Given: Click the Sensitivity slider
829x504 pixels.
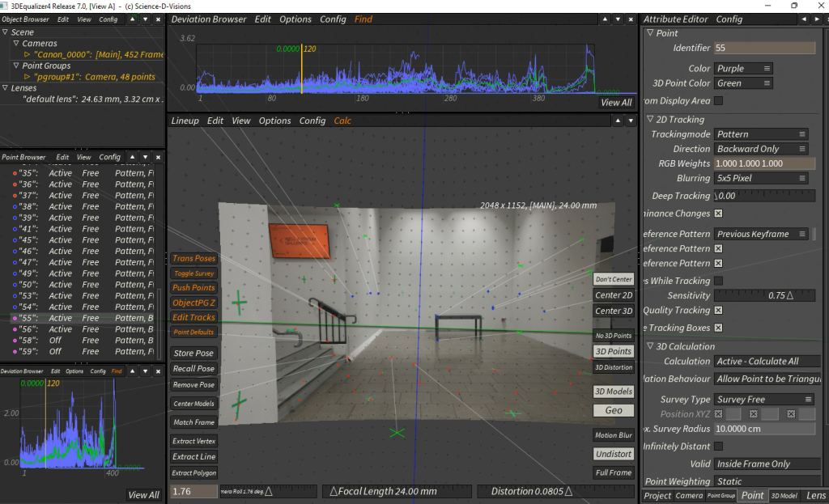Looking at the screenshot, I should (x=764, y=295).
